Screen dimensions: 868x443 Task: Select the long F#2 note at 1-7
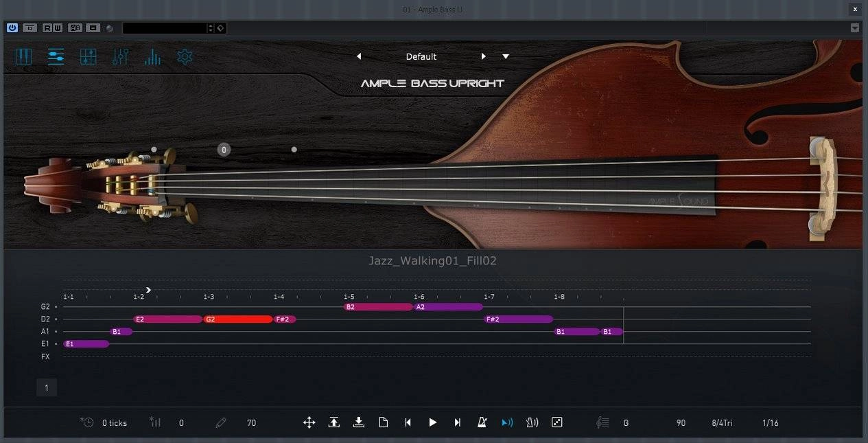[x=518, y=319]
